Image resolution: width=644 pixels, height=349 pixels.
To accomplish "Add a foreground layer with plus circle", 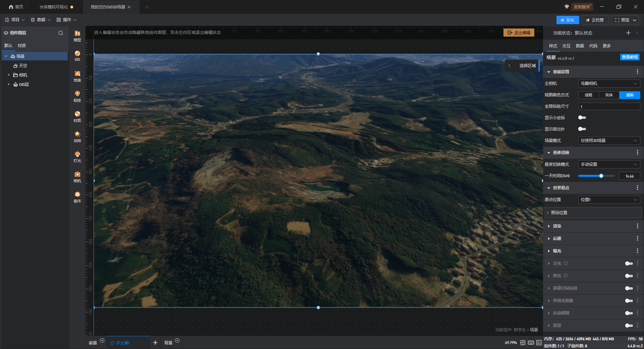I will 102,341.
